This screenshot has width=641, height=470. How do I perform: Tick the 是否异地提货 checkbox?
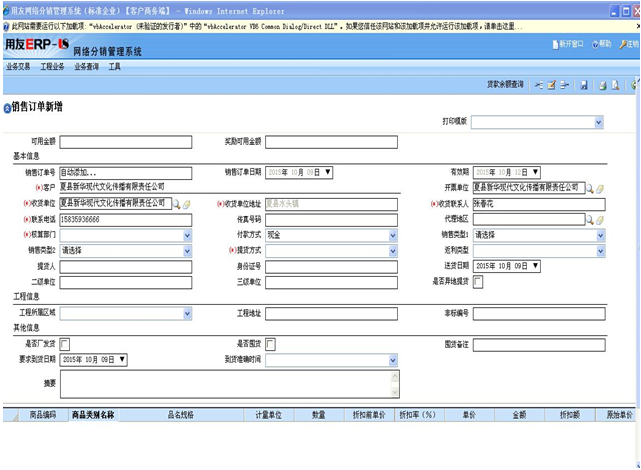click(478, 282)
